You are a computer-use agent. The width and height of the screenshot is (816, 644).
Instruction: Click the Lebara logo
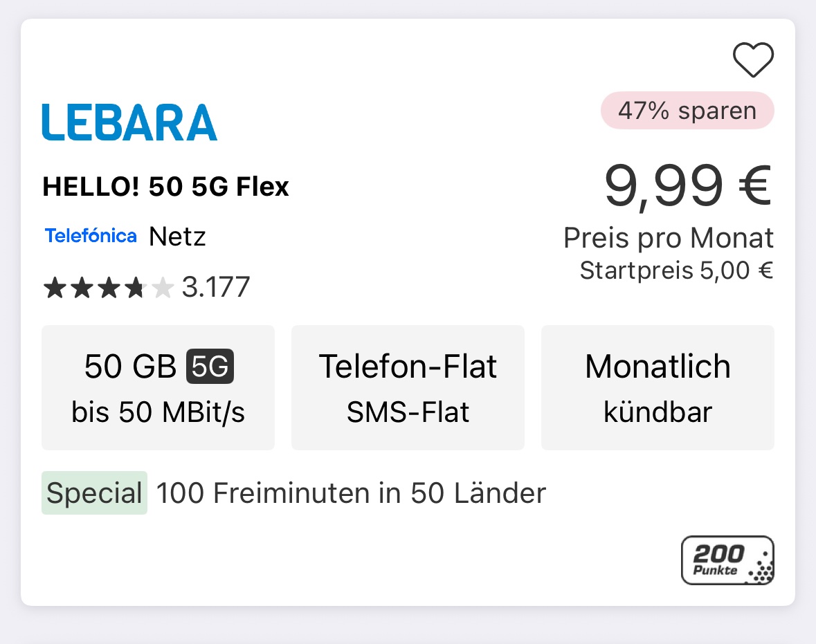pos(129,122)
